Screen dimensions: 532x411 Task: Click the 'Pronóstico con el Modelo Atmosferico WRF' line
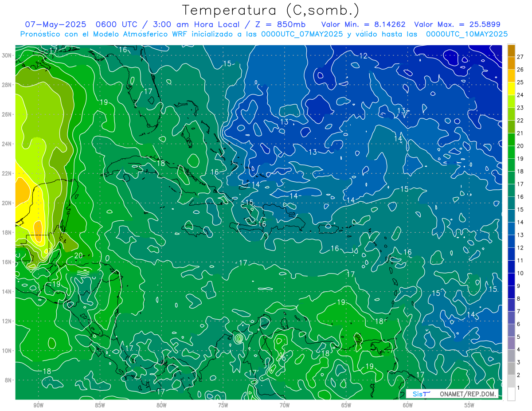(264, 34)
